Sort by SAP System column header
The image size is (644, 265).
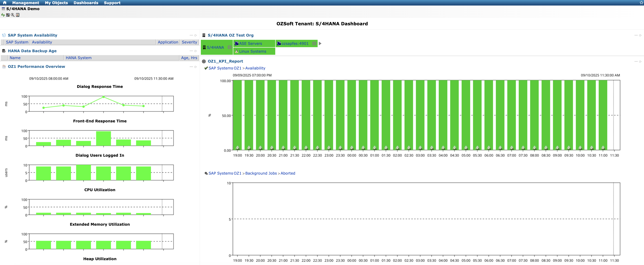click(17, 42)
